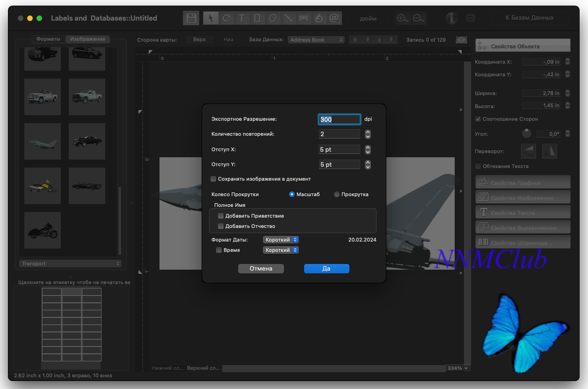
Task: Select the Barcode tool in toolbar
Action: (303, 18)
